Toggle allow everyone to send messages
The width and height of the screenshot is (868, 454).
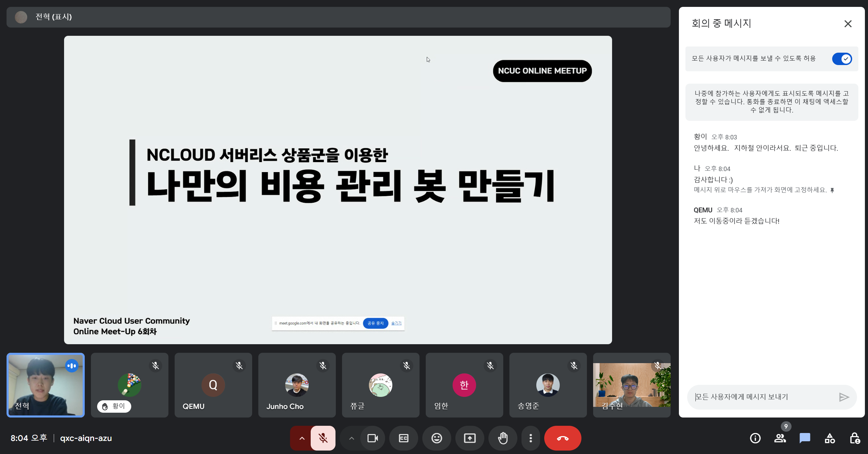coord(841,59)
